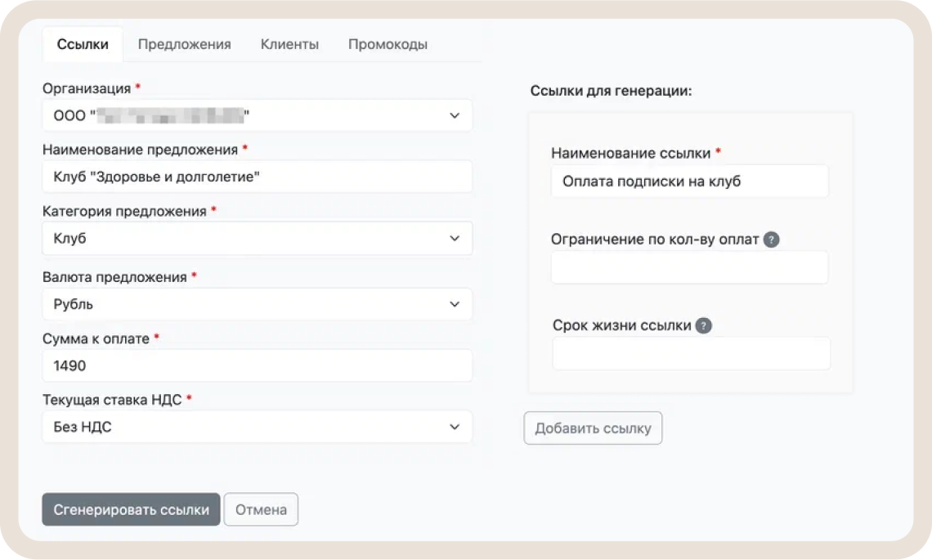Click the Наименование предложения label
The height and width of the screenshot is (560, 932).
[141, 150]
